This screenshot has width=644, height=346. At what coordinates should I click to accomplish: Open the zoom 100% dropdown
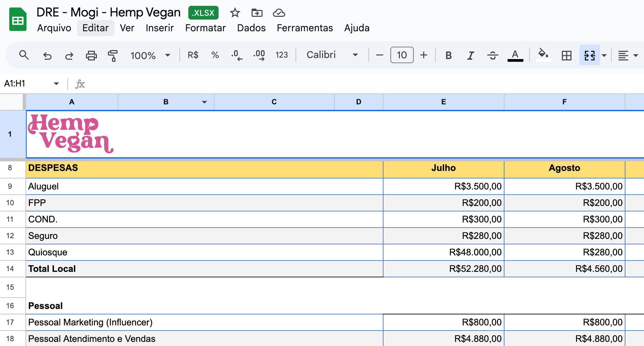tap(150, 55)
